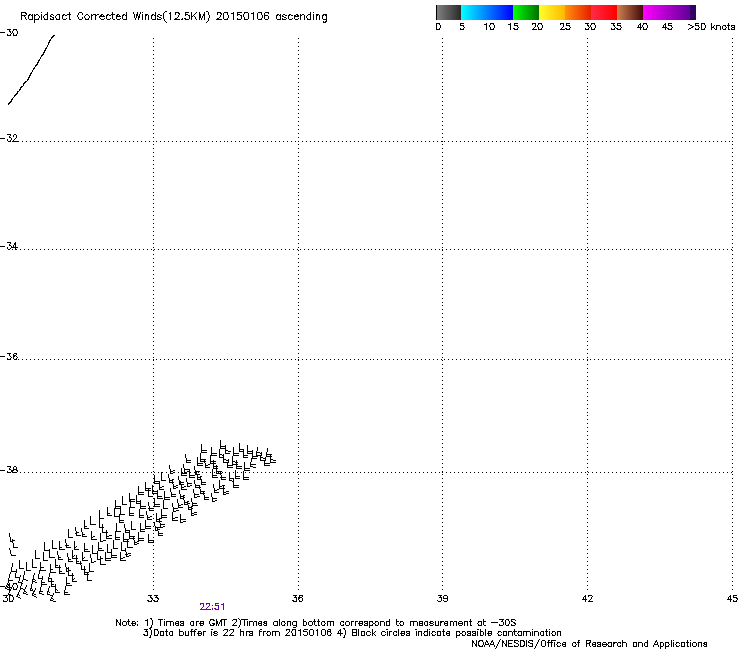Click the latitude label -38
Screen dimensions: 740x650
coord(9,470)
